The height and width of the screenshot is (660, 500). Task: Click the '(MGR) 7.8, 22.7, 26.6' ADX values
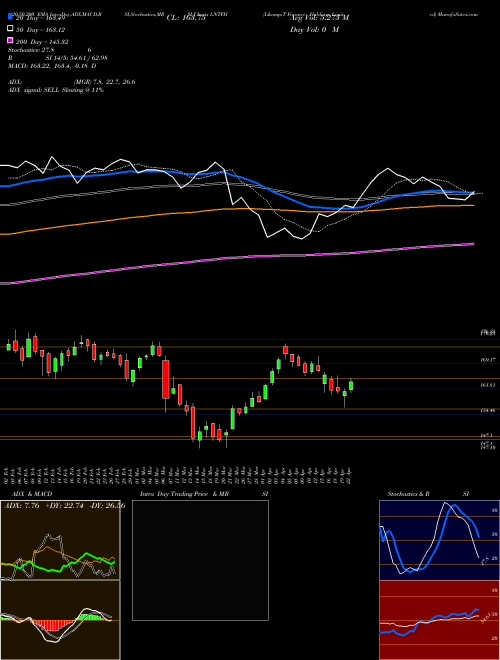(104, 82)
